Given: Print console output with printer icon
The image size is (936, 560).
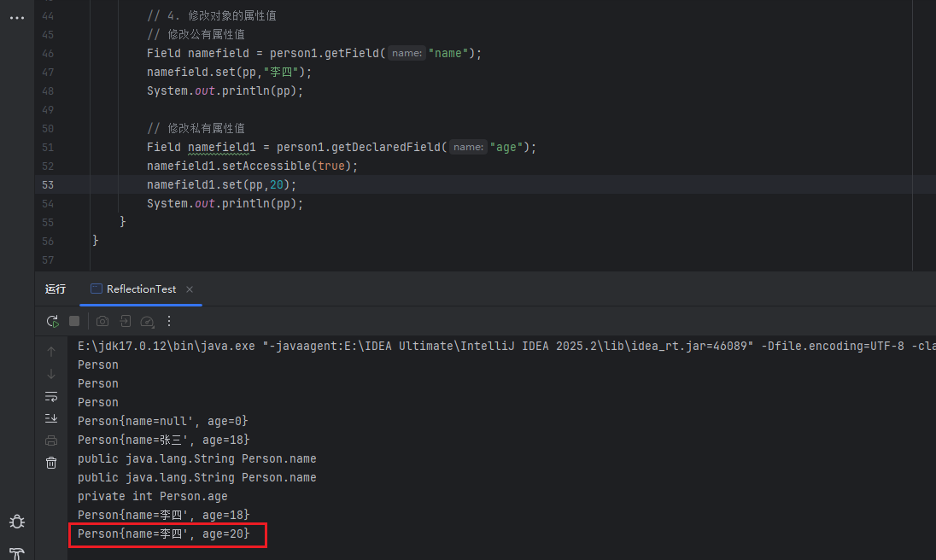Looking at the screenshot, I should click(51, 440).
